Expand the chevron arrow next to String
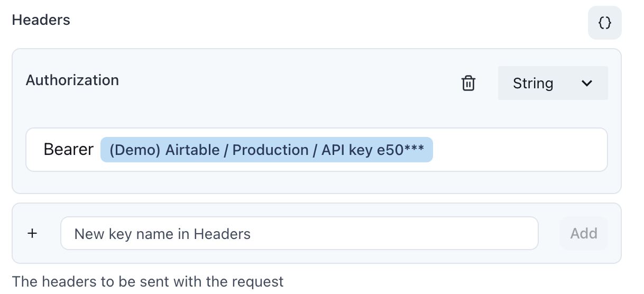Image resolution: width=644 pixels, height=294 pixels. click(x=586, y=83)
